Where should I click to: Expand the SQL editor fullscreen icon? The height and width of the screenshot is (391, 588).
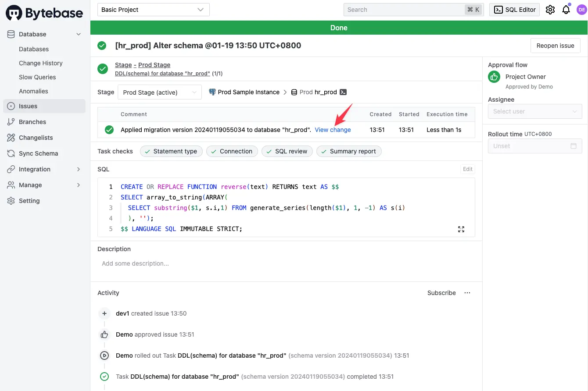point(461,229)
